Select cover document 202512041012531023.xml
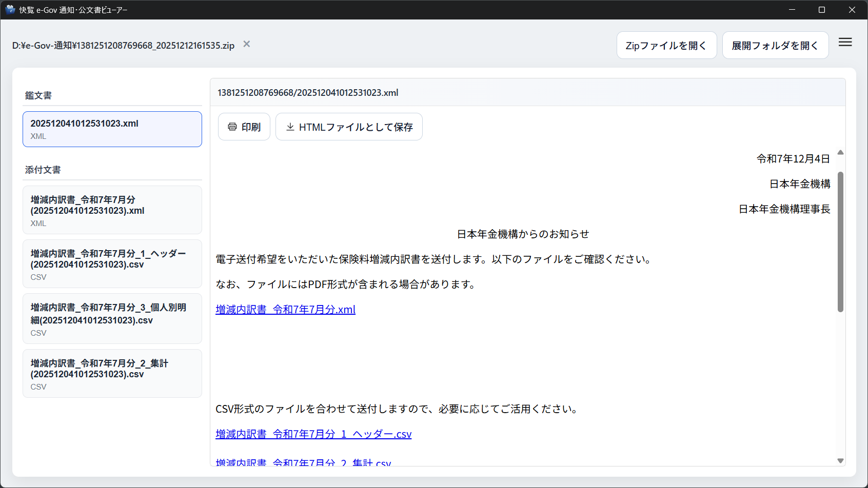This screenshot has width=868, height=488. click(x=112, y=129)
